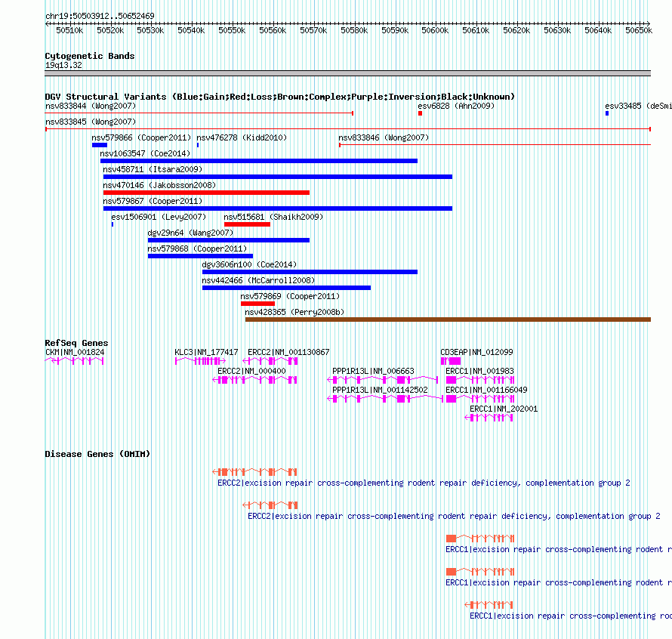672x639 pixels.
Task: Click the blue nsv1063547 (Coe2014) gain bar
Action: [259, 161]
